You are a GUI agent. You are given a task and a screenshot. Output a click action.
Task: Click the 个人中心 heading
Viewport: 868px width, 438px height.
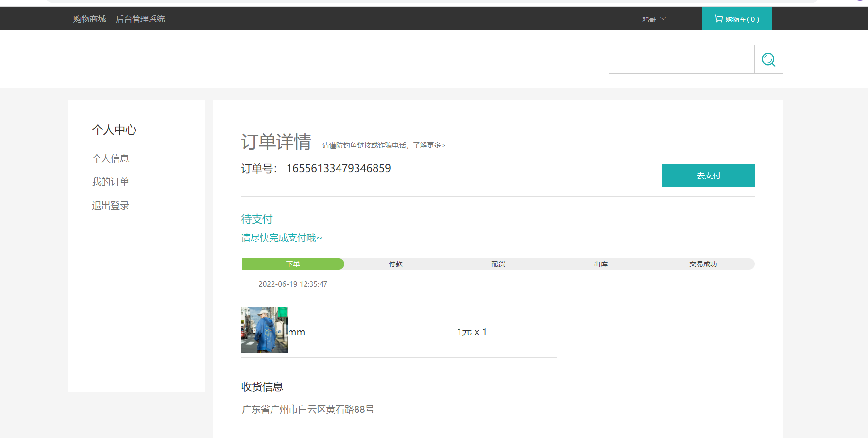114,130
